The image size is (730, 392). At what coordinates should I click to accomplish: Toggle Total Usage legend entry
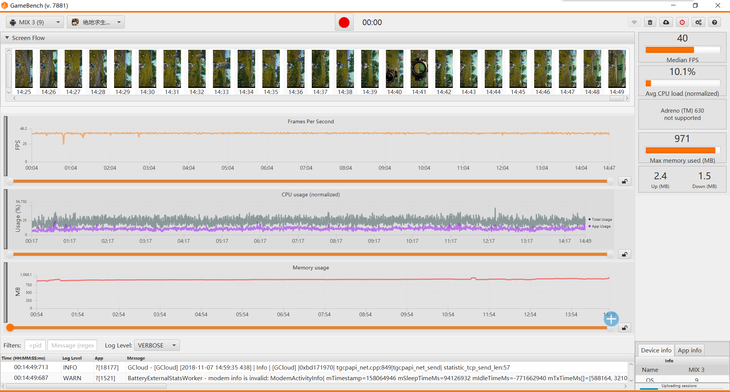(x=600, y=219)
